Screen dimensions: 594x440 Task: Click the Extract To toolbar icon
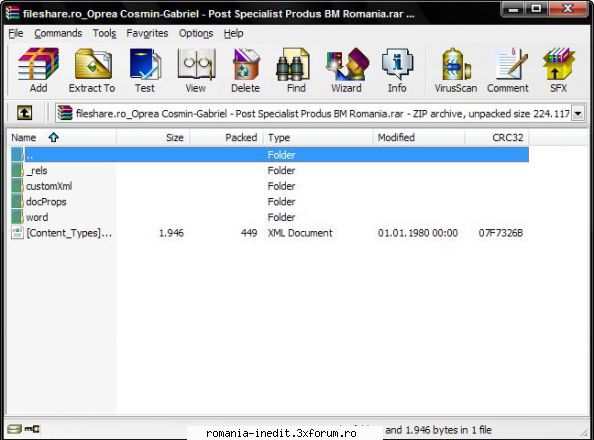tap(92, 70)
